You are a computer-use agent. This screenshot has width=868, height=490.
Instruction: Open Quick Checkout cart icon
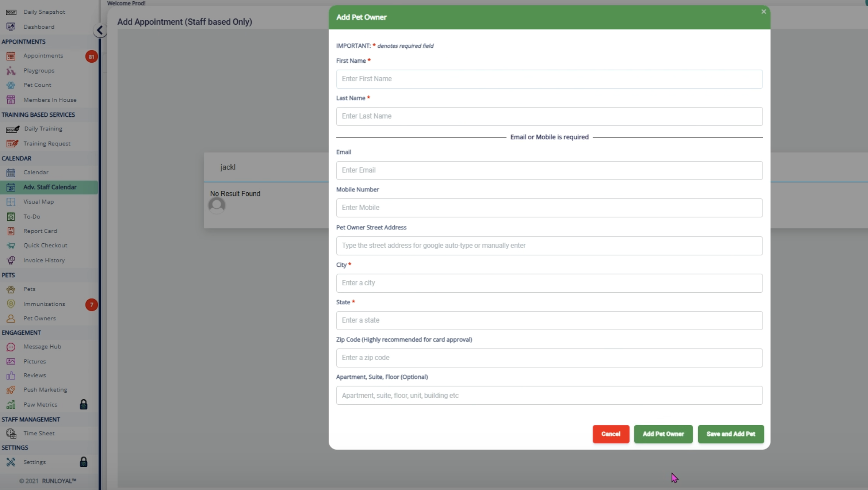(11, 246)
